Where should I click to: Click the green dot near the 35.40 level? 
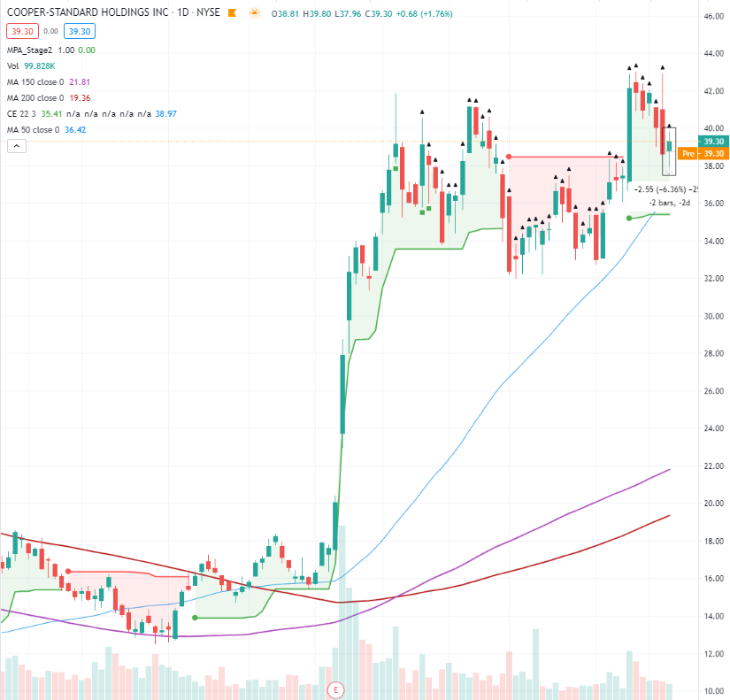[x=629, y=217]
